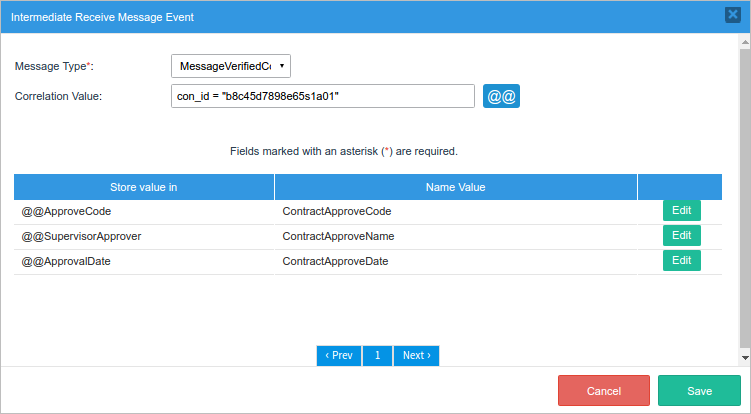
Task: Save the message event settings
Action: tap(699, 391)
